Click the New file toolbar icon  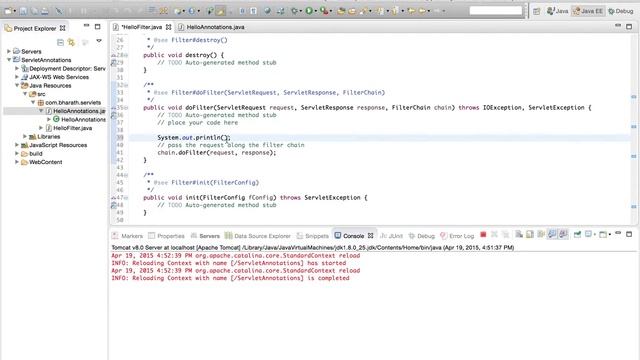8,11
